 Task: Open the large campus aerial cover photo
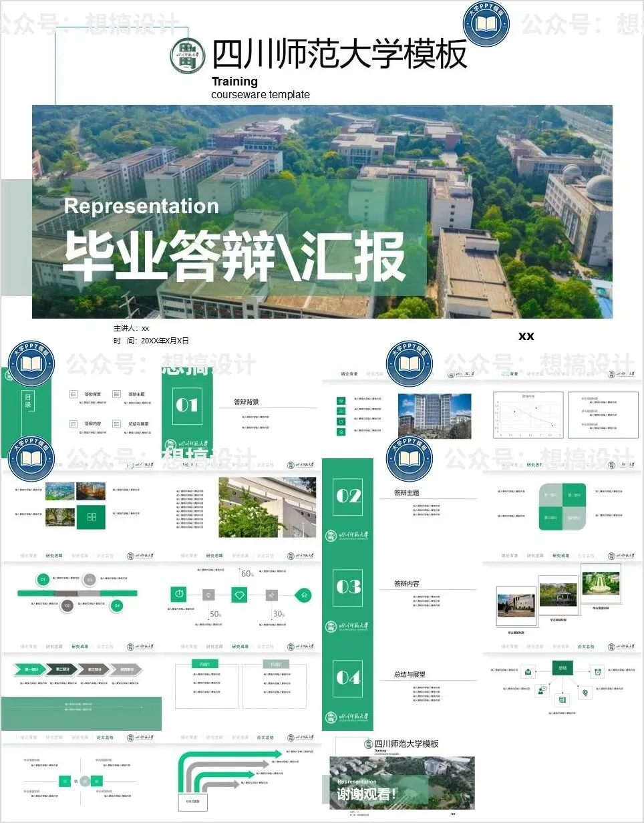click(x=322, y=211)
